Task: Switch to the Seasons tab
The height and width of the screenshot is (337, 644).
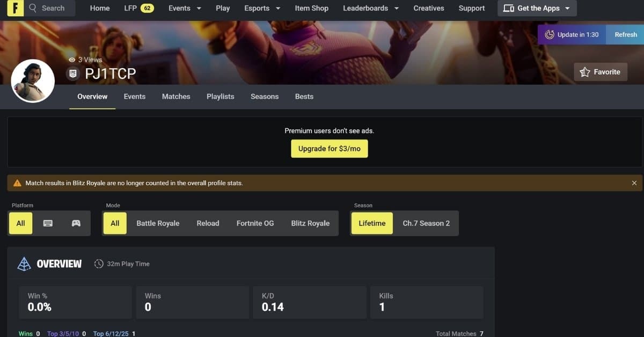Action: (265, 97)
